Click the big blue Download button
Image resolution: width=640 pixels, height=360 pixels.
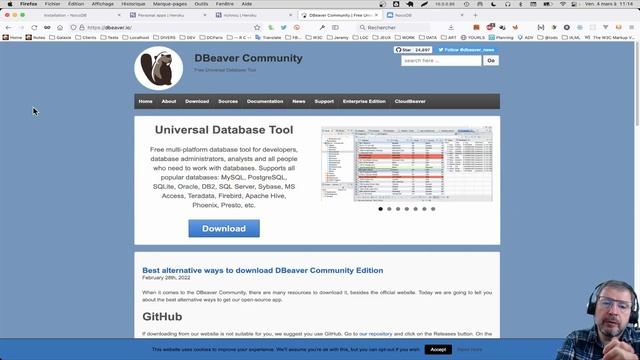coord(224,229)
